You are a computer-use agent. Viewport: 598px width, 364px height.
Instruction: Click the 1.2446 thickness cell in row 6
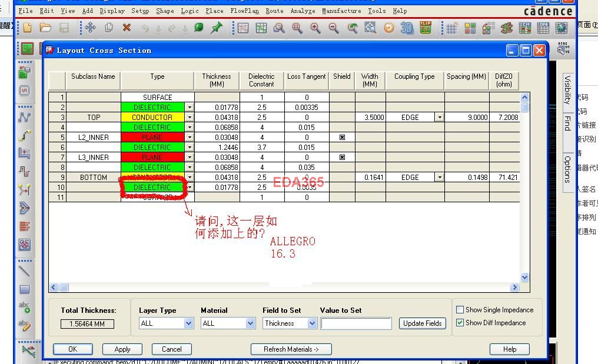tap(217, 147)
